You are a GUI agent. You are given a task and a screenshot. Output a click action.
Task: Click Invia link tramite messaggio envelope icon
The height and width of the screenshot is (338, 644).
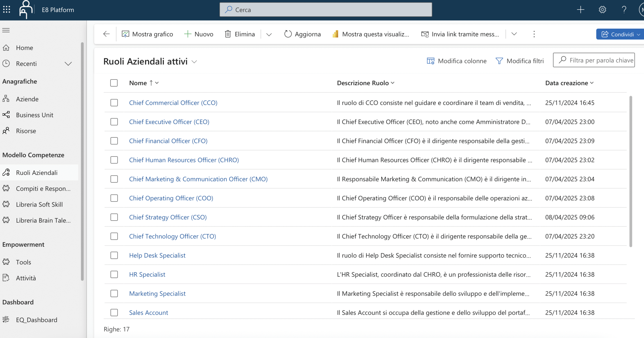425,34
